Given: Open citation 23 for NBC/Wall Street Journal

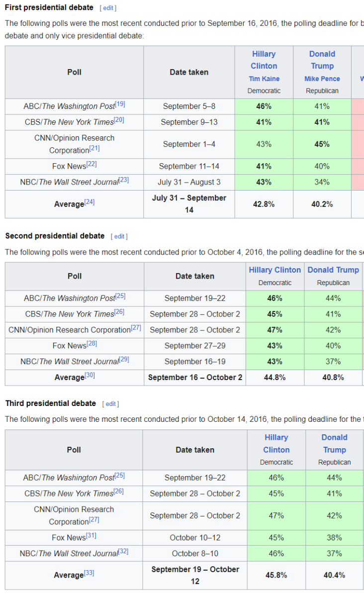Looking at the screenshot, I should (123, 180).
